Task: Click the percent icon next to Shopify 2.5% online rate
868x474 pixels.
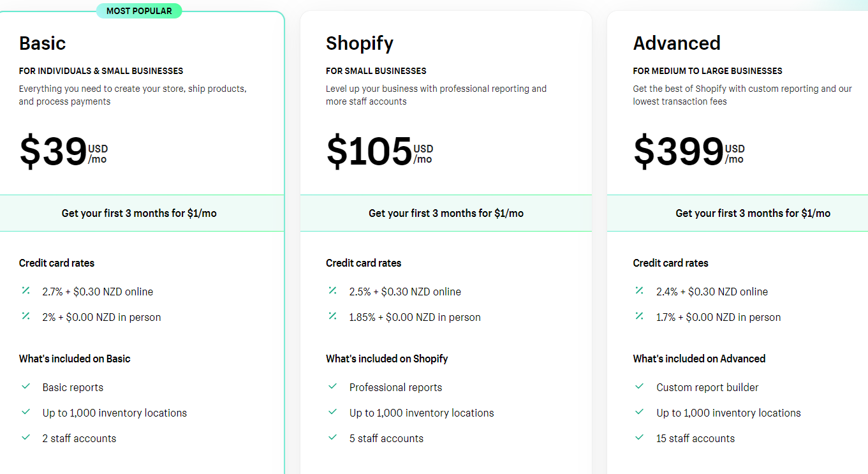Action: point(332,291)
